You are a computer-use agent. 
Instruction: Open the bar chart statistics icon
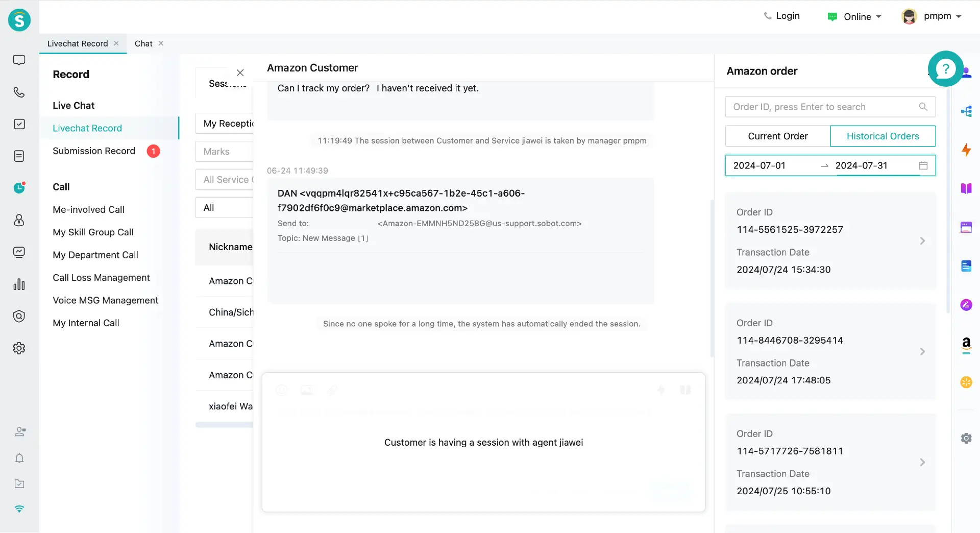[x=19, y=284]
